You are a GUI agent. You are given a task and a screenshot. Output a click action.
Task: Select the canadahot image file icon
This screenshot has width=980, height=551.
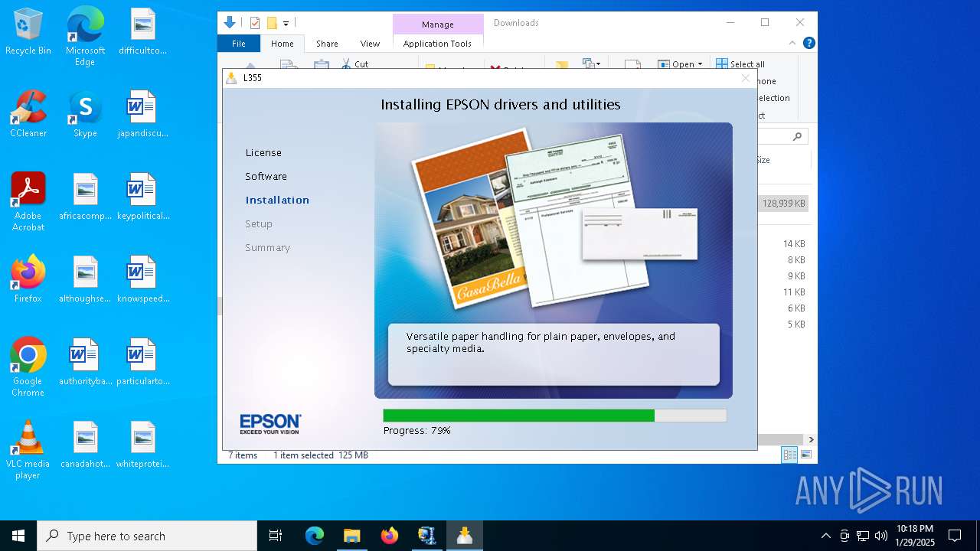[85, 445]
